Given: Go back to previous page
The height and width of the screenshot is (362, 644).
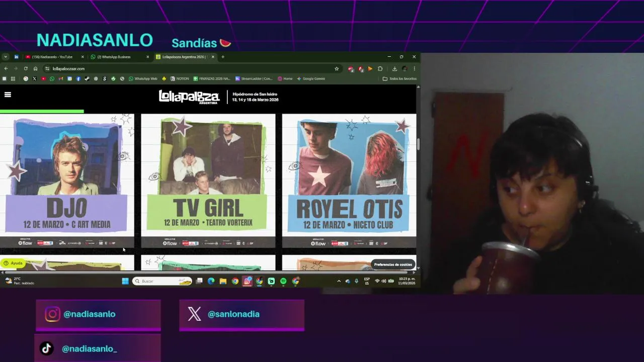Looking at the screenshot, I should click(x=6, y=68).
